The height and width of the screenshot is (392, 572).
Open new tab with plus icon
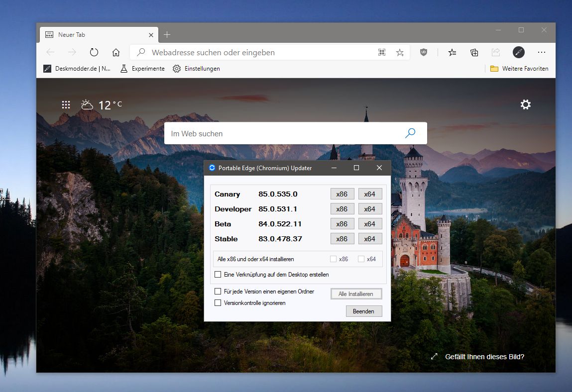pyautogui.click(x=167, y=35)
